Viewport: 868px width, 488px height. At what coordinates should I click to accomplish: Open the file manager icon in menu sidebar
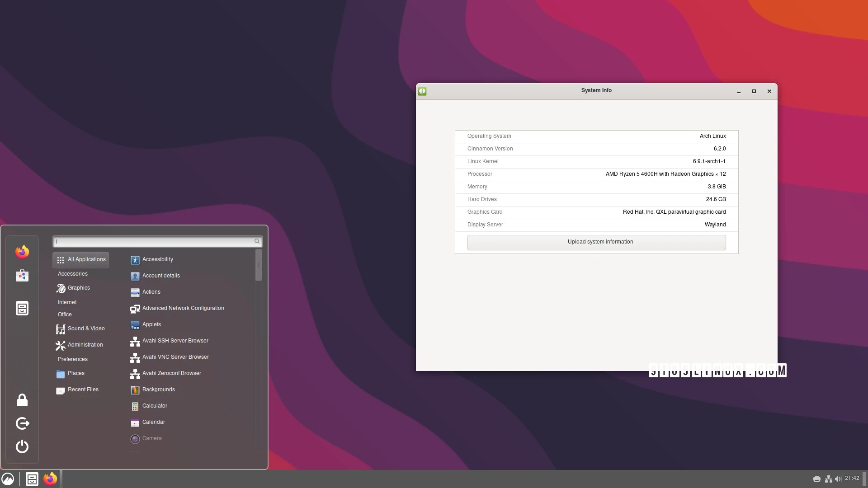(x=22, y=308)
